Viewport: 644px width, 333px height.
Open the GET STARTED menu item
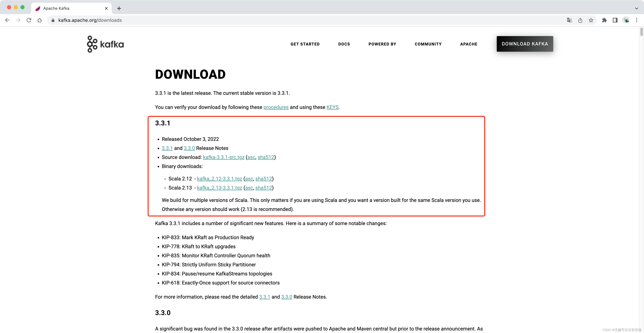coord(305,44)
